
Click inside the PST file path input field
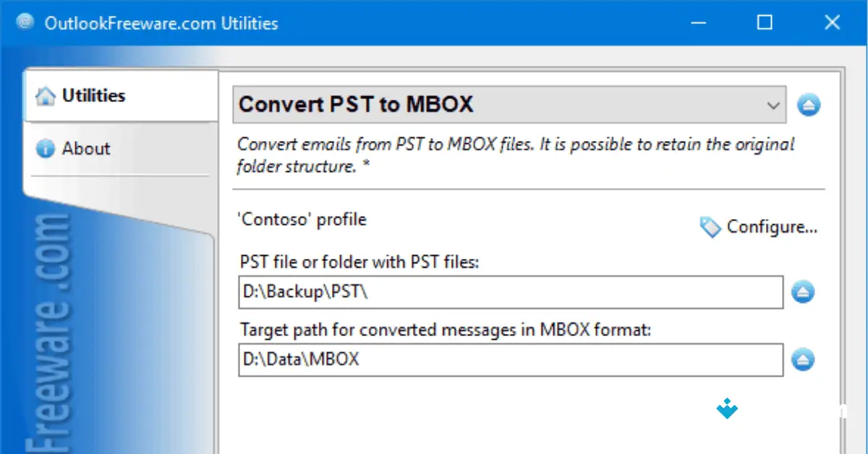(506, 292)
